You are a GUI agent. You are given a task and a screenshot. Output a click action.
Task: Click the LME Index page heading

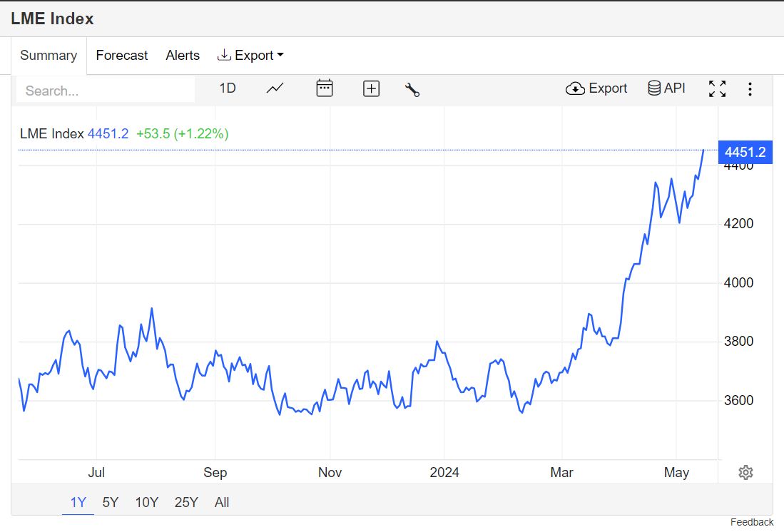tap(52, 19)
